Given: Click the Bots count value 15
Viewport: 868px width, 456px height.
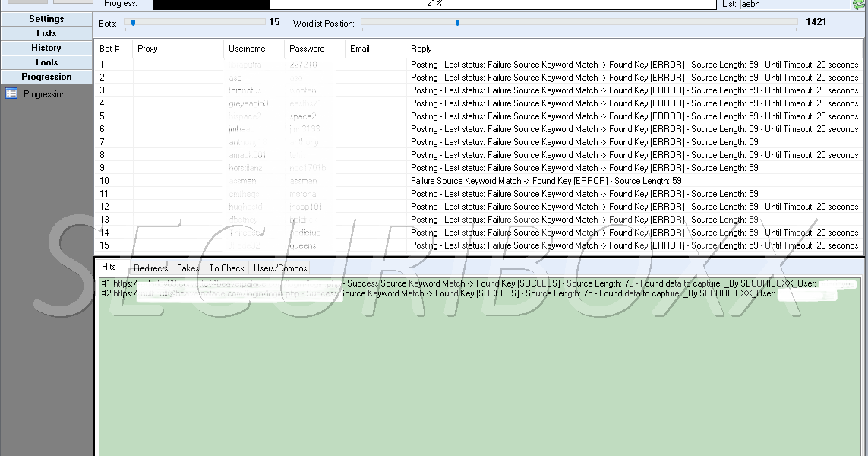Looking at the screenshot, I should (275, 22).
